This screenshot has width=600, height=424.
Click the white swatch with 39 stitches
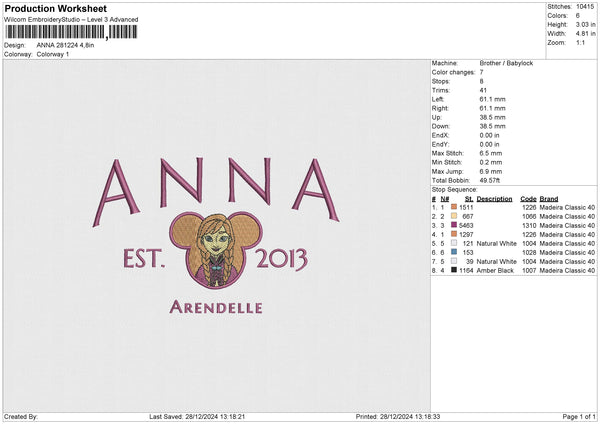pos(454,261)
